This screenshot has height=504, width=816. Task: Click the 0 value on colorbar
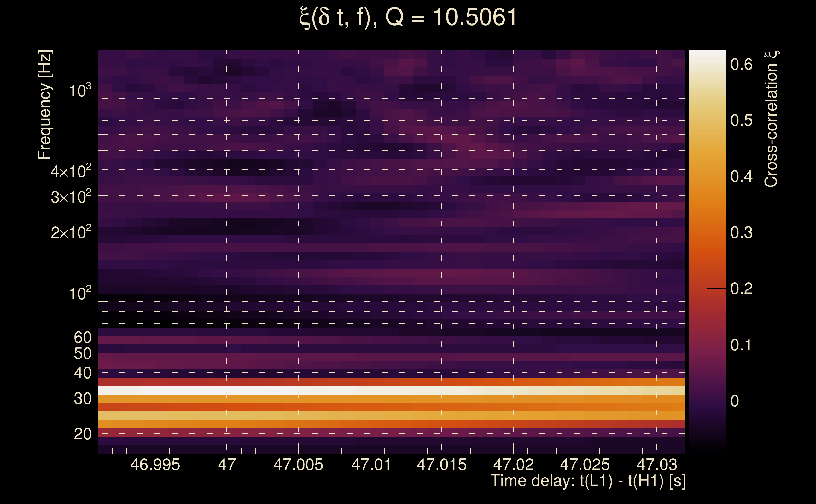click(x=735, y=401)
